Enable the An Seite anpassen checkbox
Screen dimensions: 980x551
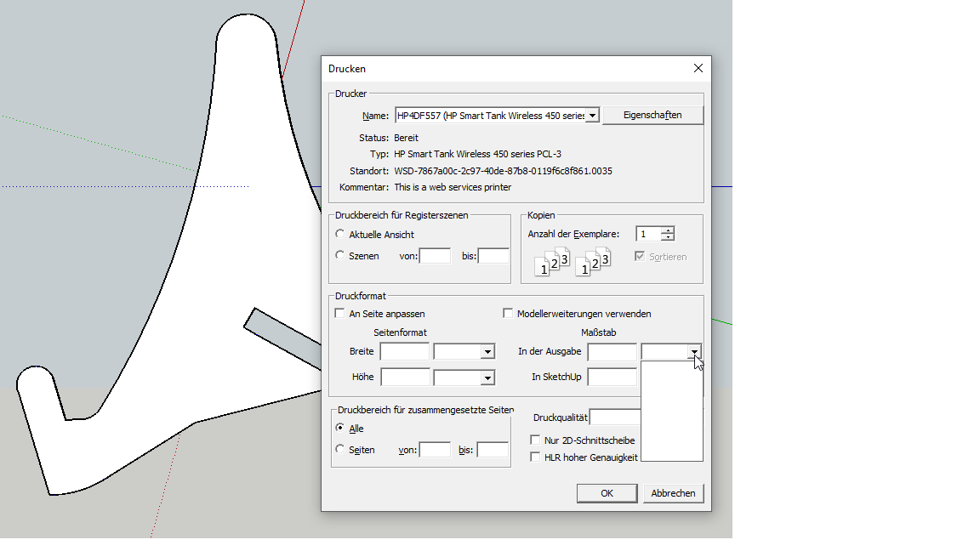[x=340, y=314]
